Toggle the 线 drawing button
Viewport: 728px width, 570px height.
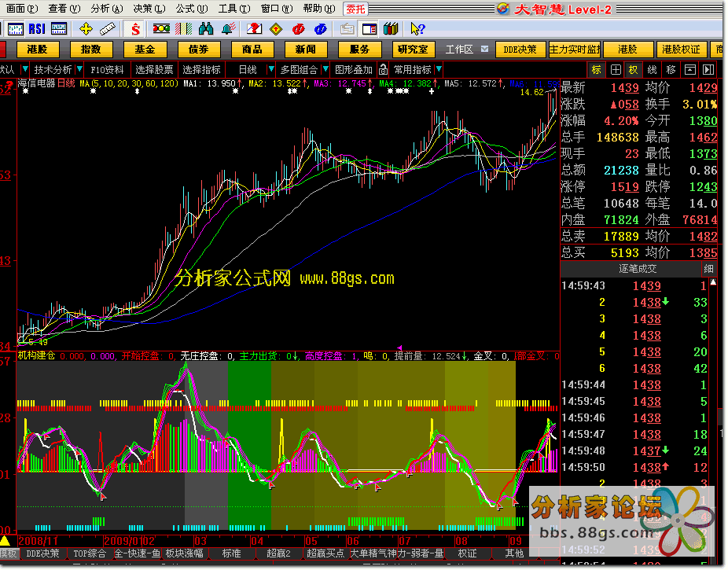[653, 70]
